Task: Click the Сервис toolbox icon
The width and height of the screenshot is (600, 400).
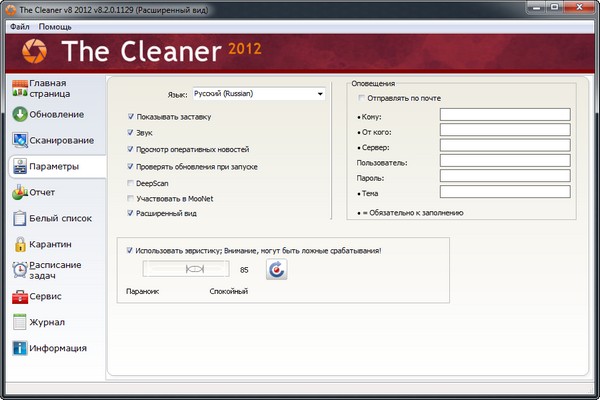Action: (x=19, y=297)
